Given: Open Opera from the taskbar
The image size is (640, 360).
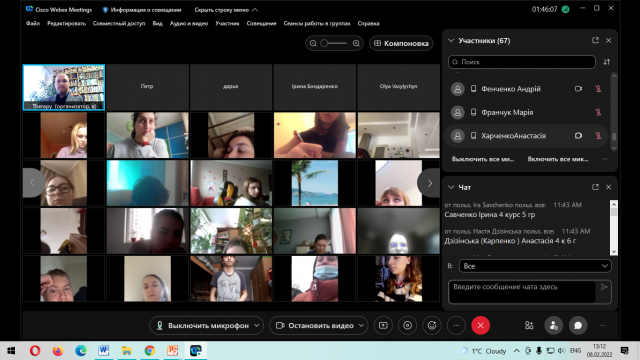Looking at the screenshot, I should pos(35,351).
